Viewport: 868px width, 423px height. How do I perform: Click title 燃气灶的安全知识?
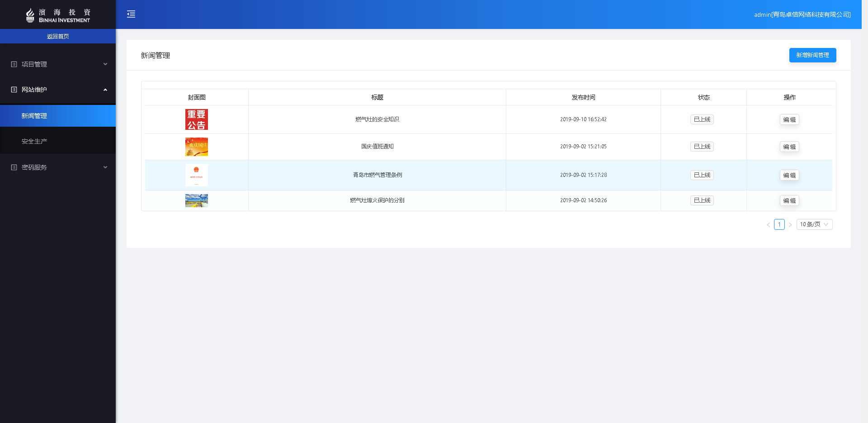coord(377,119)
